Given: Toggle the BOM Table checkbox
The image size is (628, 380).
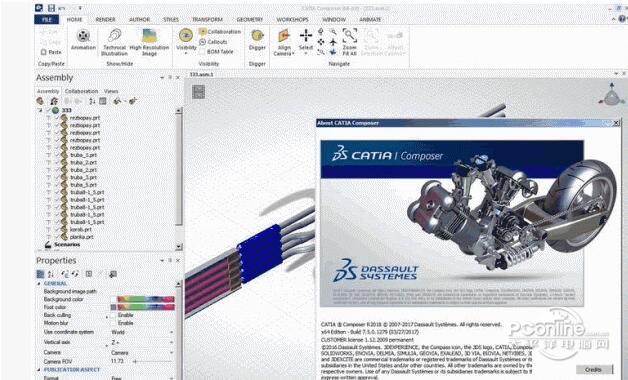Looking at the screenshot, I should click(202, 52).
